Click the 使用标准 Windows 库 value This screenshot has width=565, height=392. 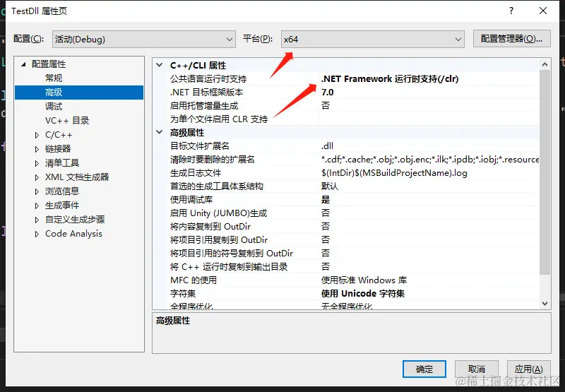[x=364, y=280]
